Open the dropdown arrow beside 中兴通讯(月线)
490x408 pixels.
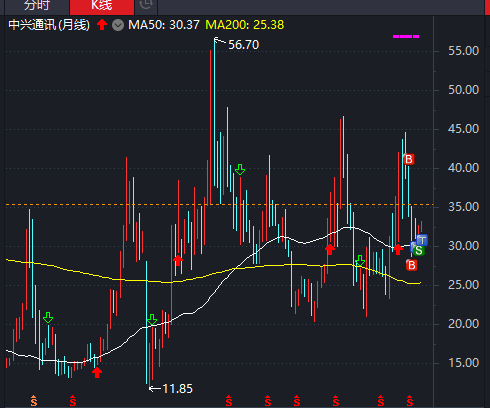pos(118,25)
